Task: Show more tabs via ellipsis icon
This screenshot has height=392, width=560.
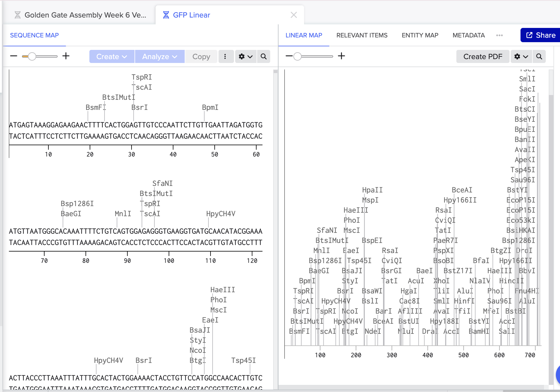Action: point(499,35)
